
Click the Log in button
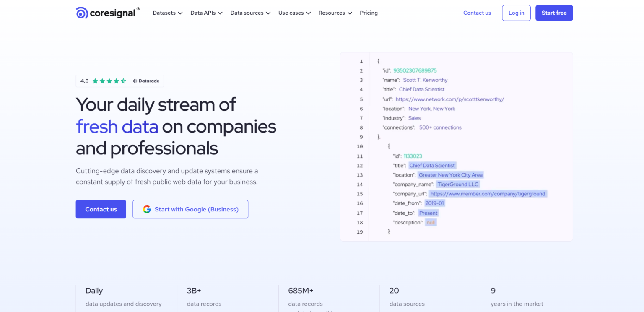pos(516,13)
